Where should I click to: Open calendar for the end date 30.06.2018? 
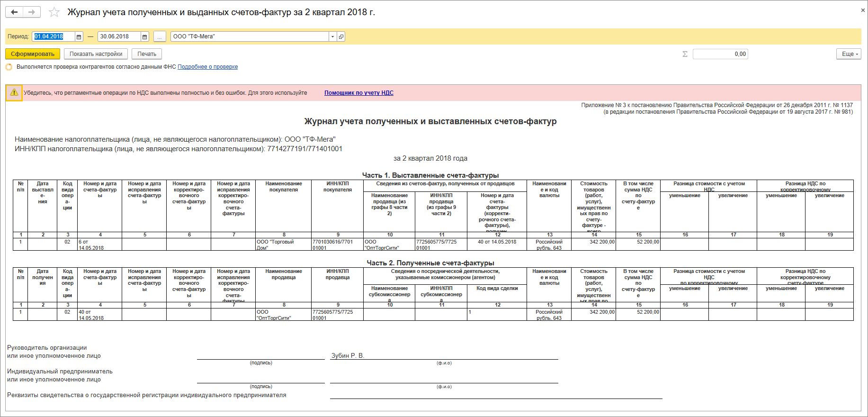[144, 36]
